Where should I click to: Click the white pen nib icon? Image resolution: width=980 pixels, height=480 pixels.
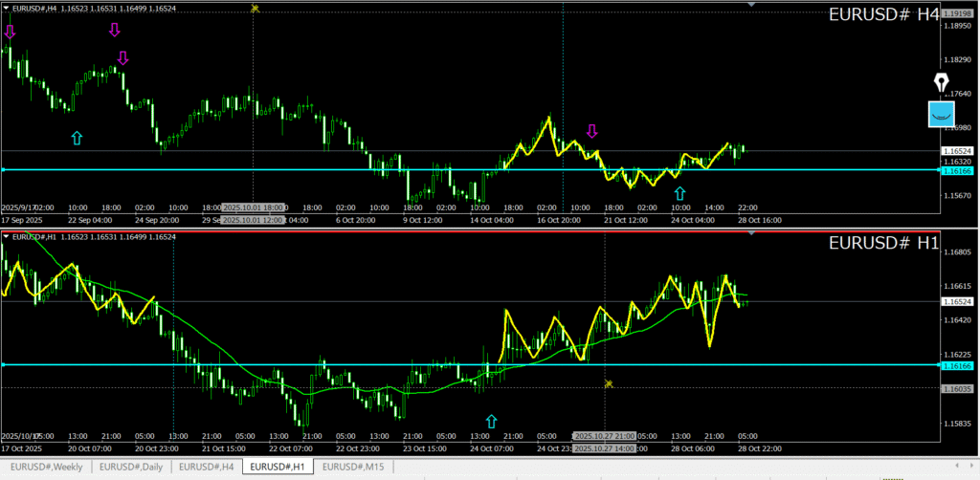click(943, 82)
